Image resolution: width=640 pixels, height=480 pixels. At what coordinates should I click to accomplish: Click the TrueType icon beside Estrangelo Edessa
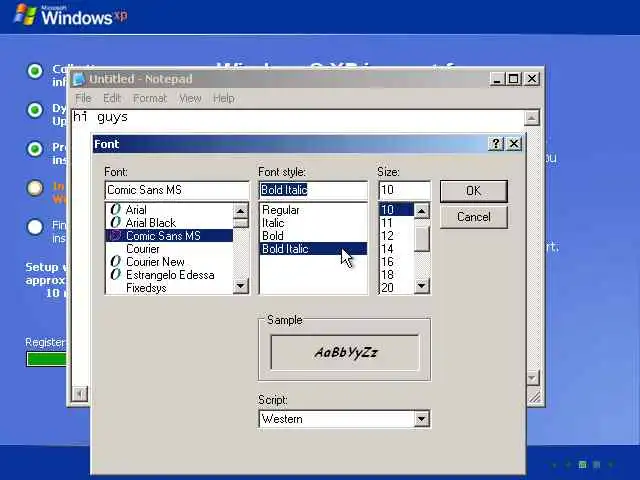point(116,274)
